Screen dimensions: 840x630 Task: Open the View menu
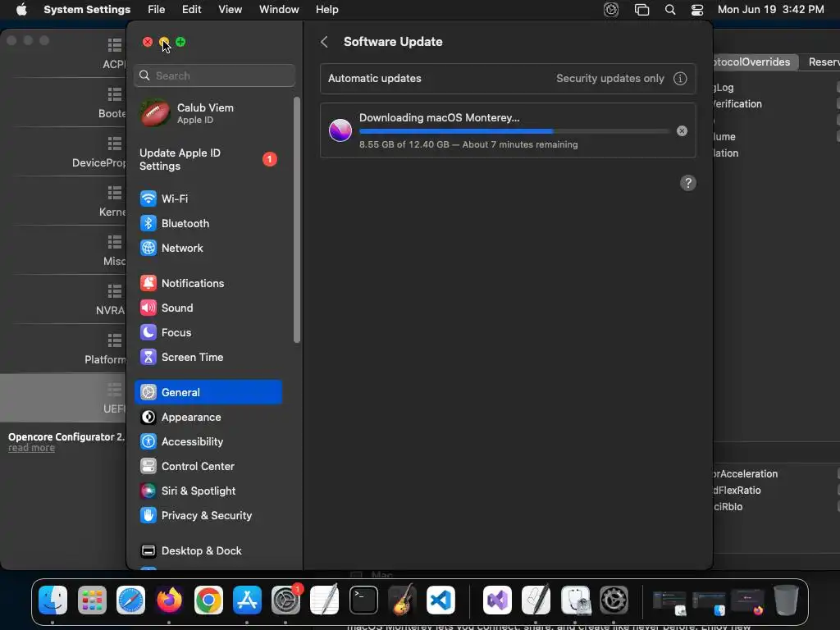pyautogui.click(x=230, y=10)
